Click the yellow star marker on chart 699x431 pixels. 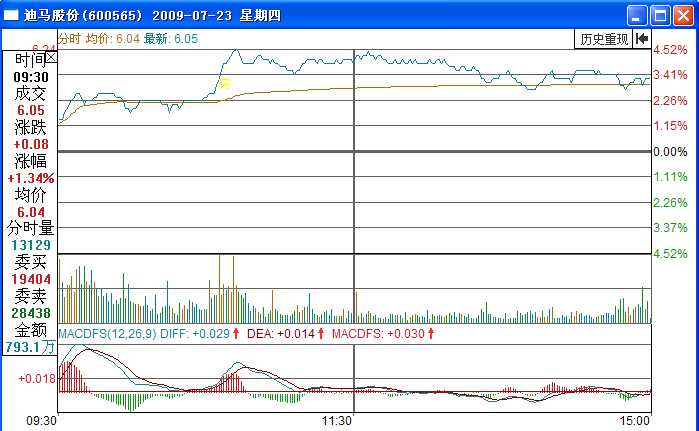click(x=225, y=84)
